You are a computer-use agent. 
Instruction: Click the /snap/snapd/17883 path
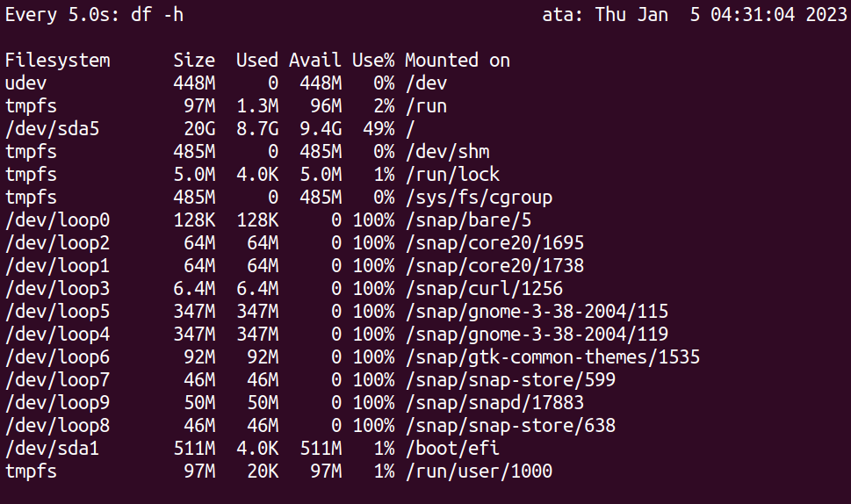(494, 402)
